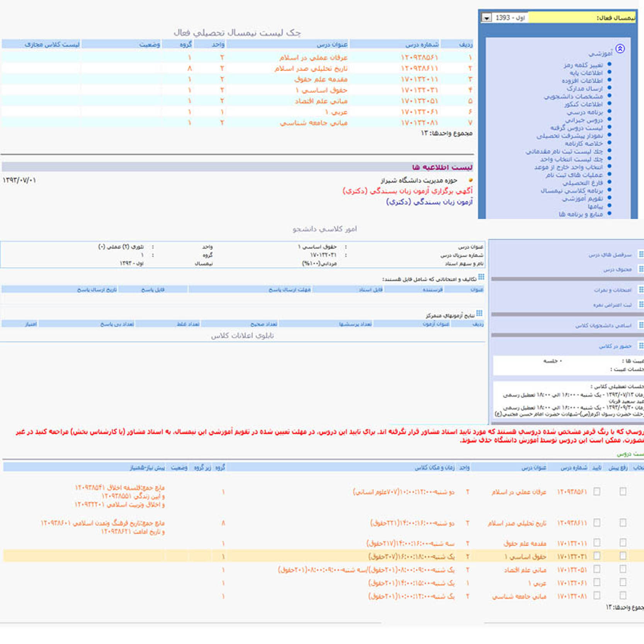This screenshot has height=644, width=644.
Task: Open نمودار پیشرفت تحصیلی in sidebar
Action: [569, 136]
